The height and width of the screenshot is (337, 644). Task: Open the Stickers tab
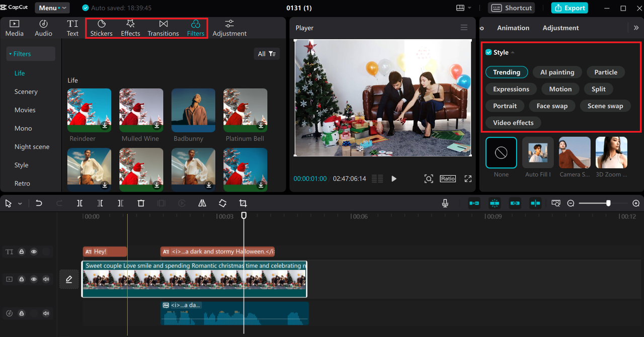[x=101, y=28]
